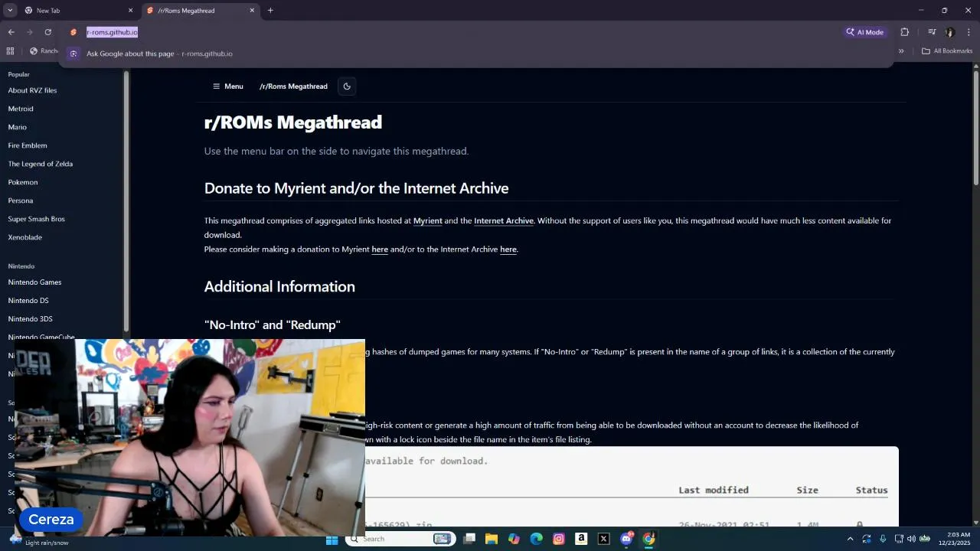This screenshot has height=551, width=980.
Task: Open Microsoft Edge from taskbar
Action: [x=537, y=539]
